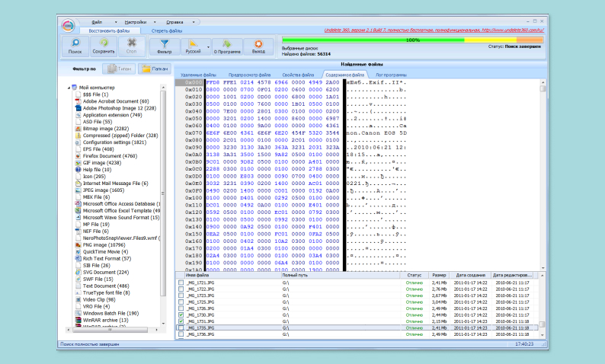Check the box for _MG_1725.JPG
605x364 pixels.
pos(181,302)
